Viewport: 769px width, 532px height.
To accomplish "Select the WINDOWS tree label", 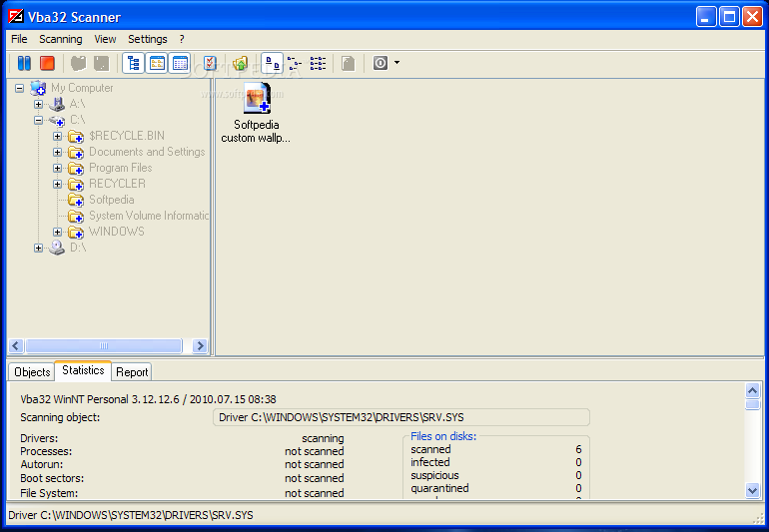I will [x=117, y=232].
